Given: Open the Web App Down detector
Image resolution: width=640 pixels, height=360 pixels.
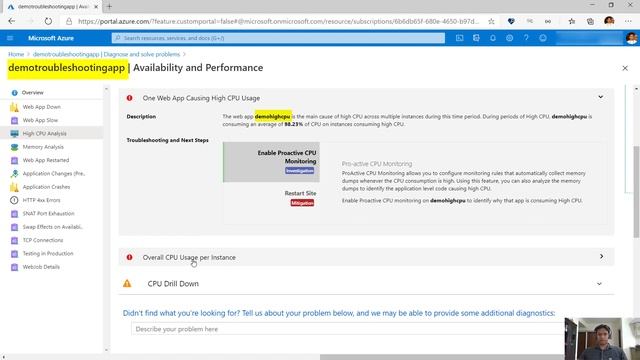Looking at the screenshot, I should tap(42, 107).
